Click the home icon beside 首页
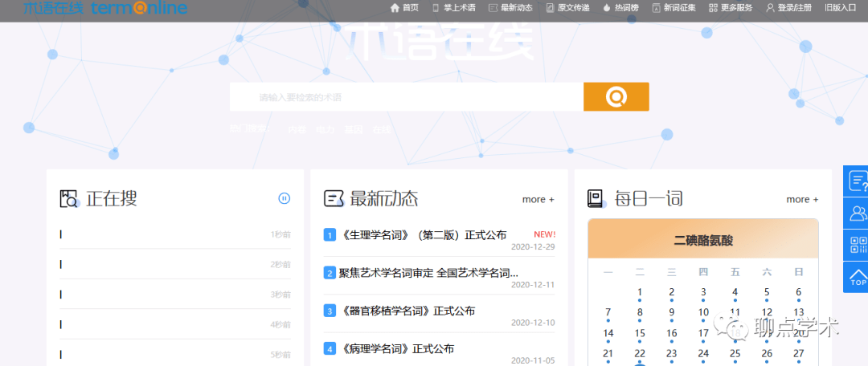This screenshot has height=366, width=868. pyautogui.click(x=395, y=8)
